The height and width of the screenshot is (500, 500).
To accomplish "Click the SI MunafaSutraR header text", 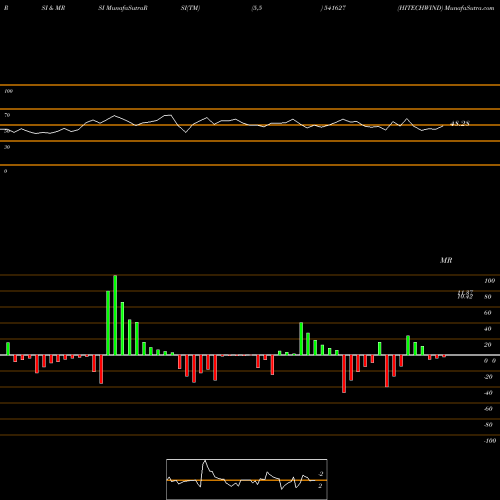I will (123, 8).
